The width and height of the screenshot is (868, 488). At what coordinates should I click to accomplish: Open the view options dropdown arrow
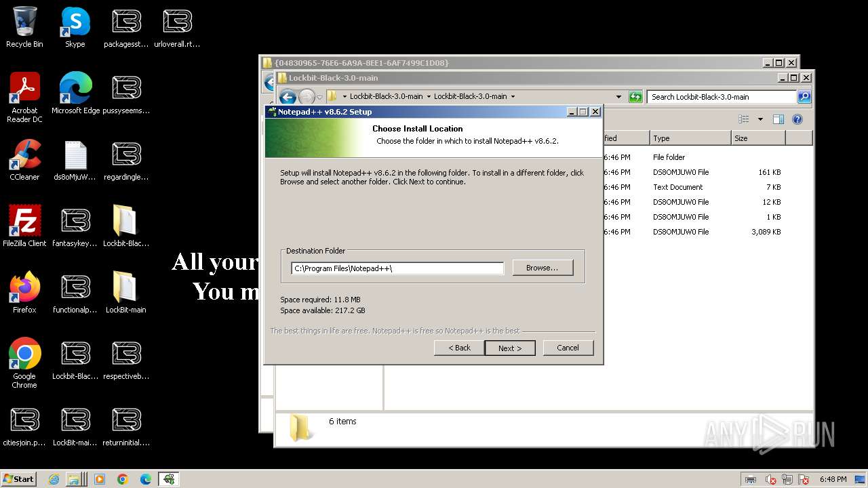tap(760, 119)
